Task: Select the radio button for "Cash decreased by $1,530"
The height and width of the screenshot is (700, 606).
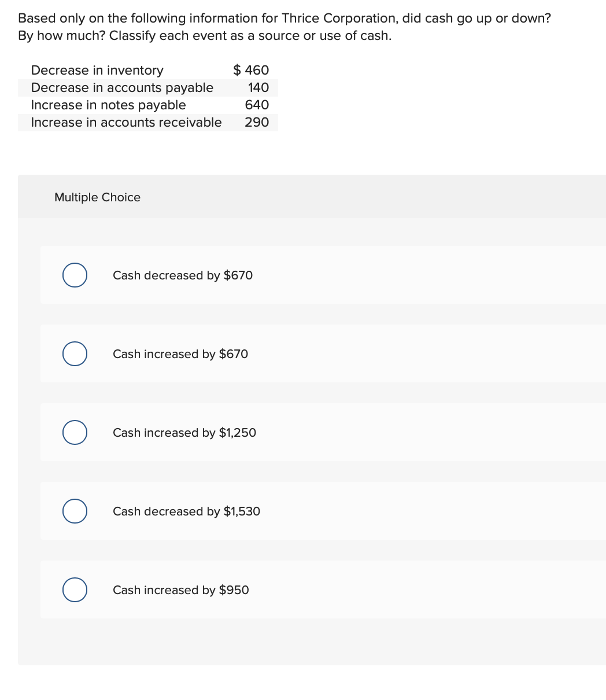Action: [x=74, y=511]
